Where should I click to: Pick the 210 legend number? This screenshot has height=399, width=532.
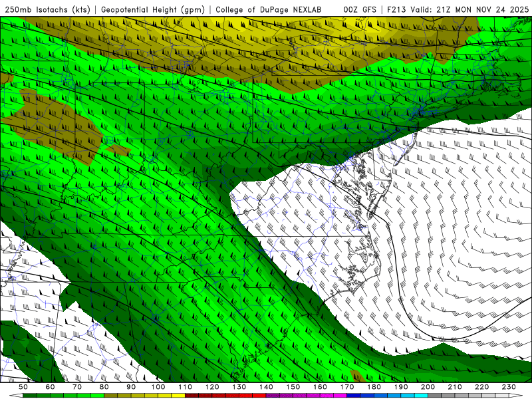[x=456, y=387]
